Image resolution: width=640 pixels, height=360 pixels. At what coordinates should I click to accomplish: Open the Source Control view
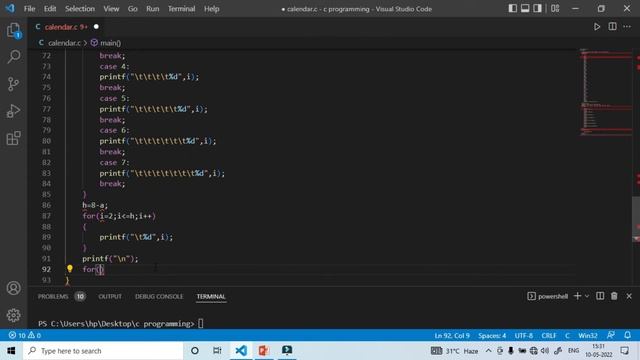tap(13, 84)
